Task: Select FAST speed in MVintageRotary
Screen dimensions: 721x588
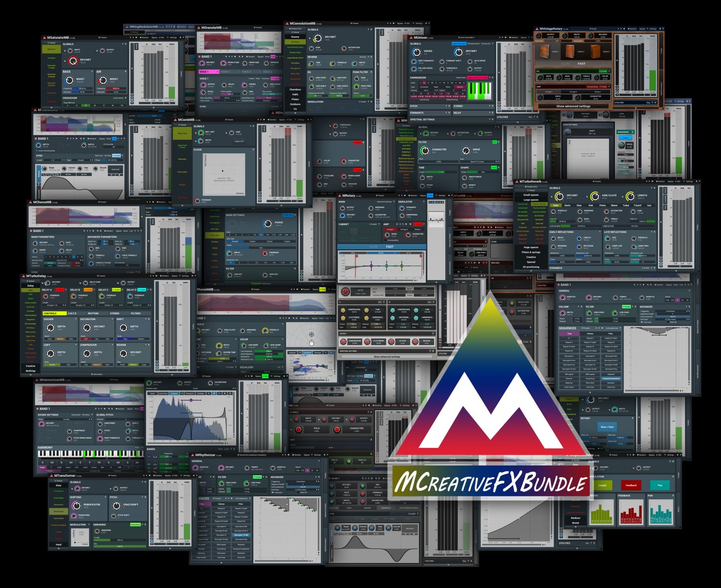Action: [581, 64]
